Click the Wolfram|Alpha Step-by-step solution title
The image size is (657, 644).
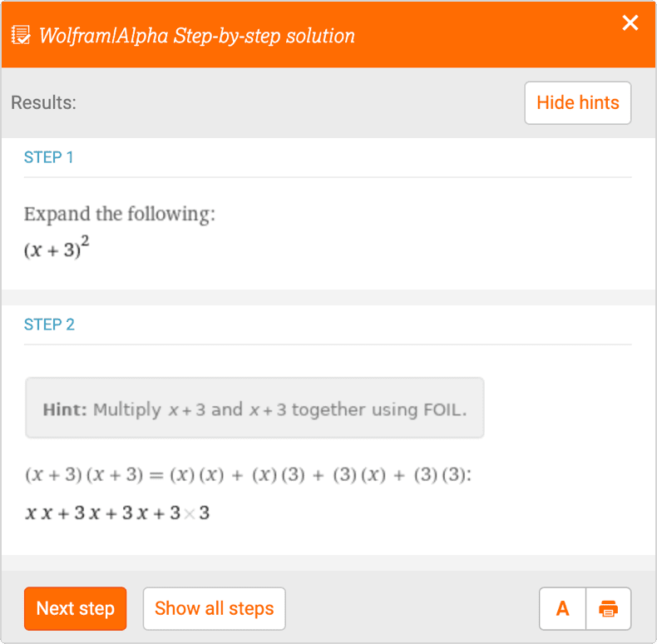(x=197, y=37)
